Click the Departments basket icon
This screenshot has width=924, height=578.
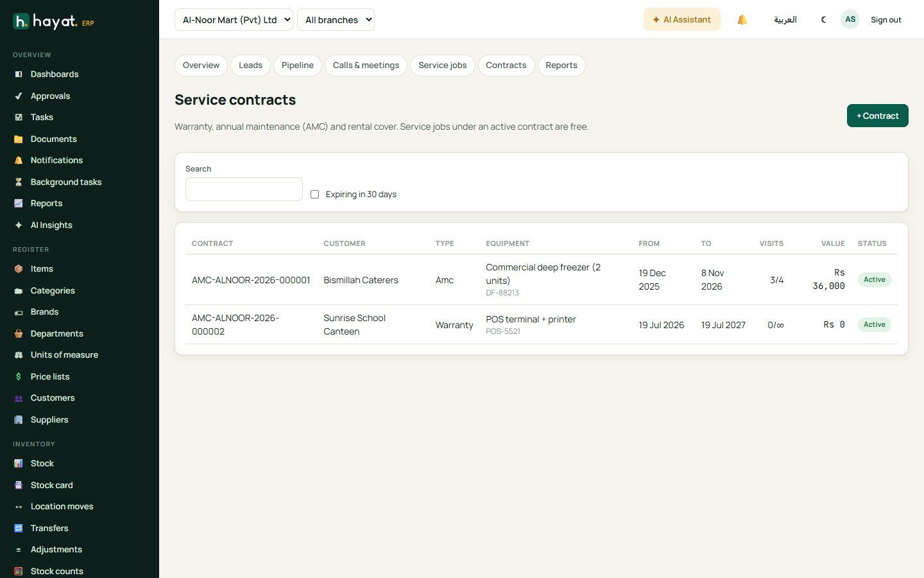click(x=19, y=333)
